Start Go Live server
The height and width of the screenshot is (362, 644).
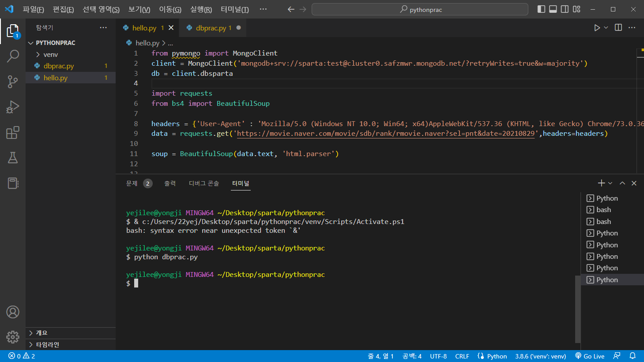pyautogui.click(x=590, y=356)
